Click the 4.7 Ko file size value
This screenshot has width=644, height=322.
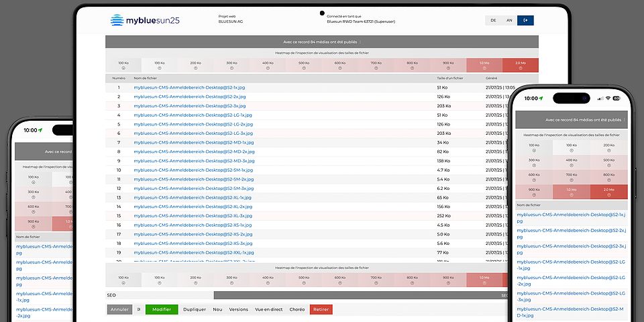(x=443, y=170)
